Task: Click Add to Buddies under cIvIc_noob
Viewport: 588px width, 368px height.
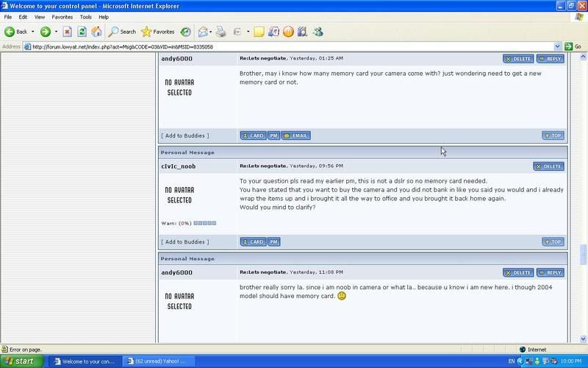Action: [184, 241]
